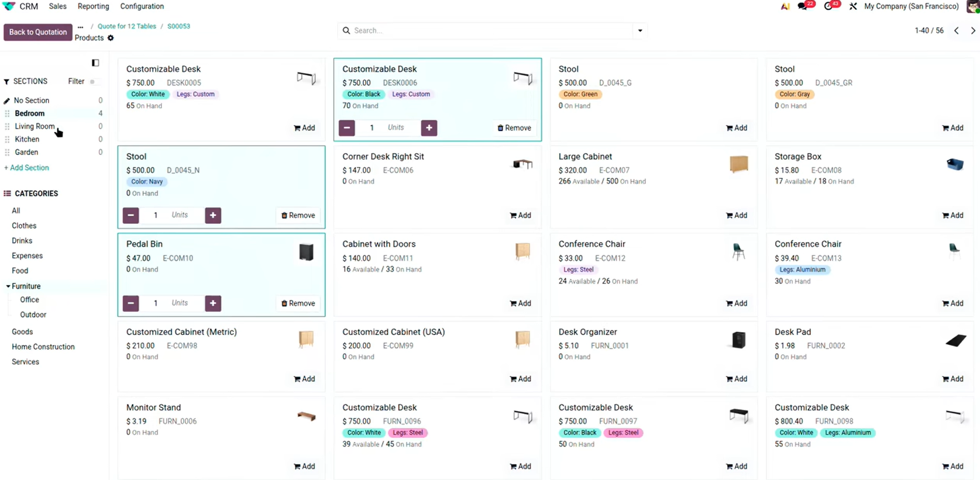This screenshot has height=480, width=980.
Task: Click the user avatar in top bar
Action: pos(973,6)
